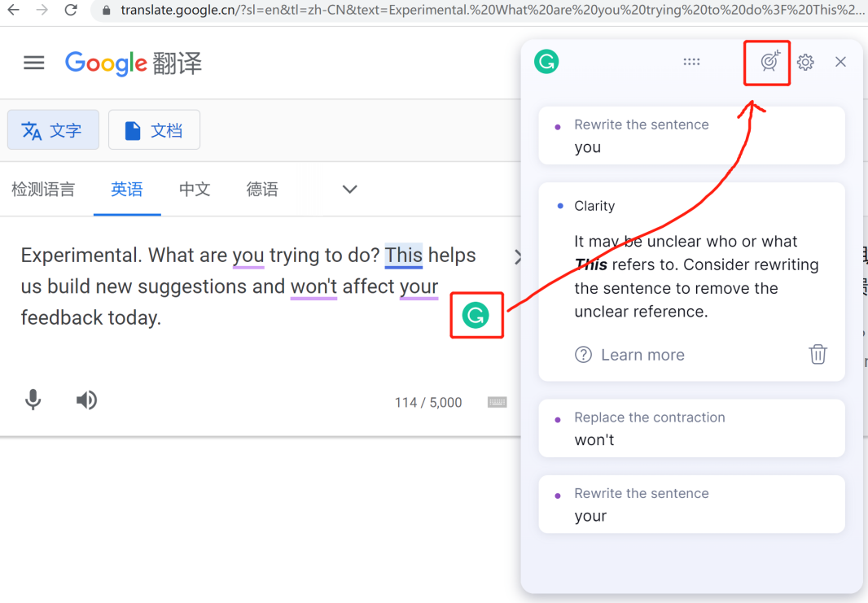Click the arrow next to the source text
This screenshot has height=603, width=868.
(519, 256)
